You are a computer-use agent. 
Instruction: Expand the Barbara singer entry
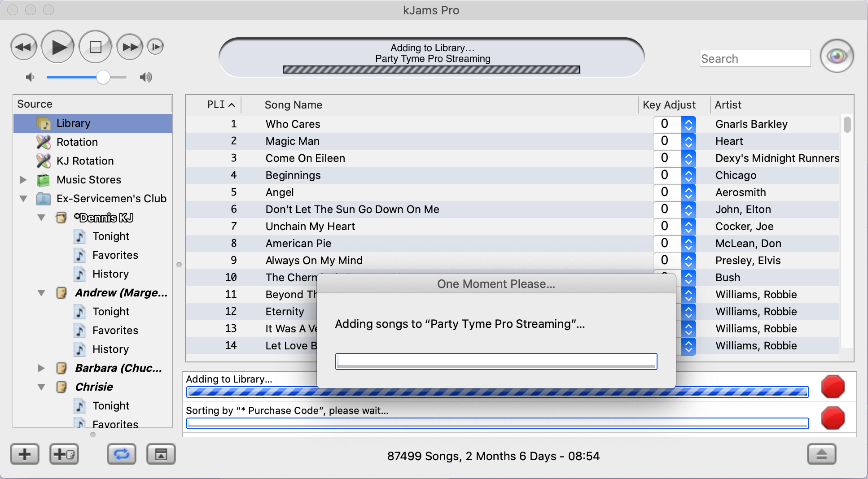41,368
